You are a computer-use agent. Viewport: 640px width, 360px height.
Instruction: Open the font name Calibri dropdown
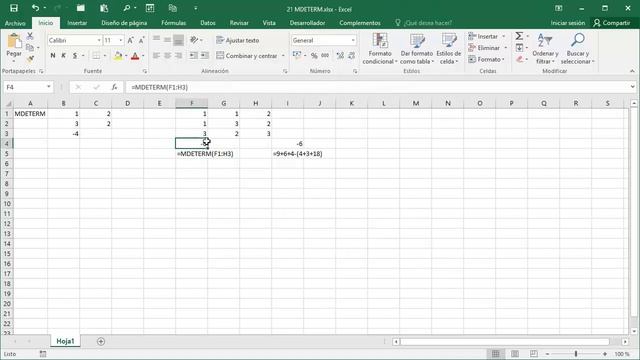point(99,40)
